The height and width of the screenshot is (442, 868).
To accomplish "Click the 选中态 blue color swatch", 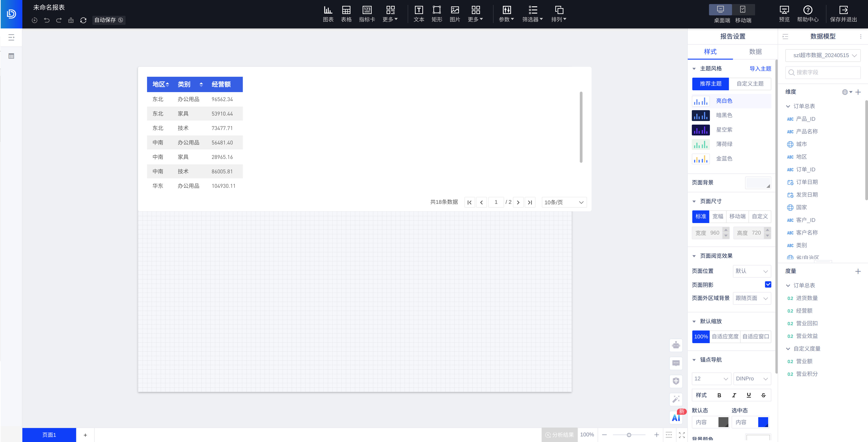I will pos(763,422).
